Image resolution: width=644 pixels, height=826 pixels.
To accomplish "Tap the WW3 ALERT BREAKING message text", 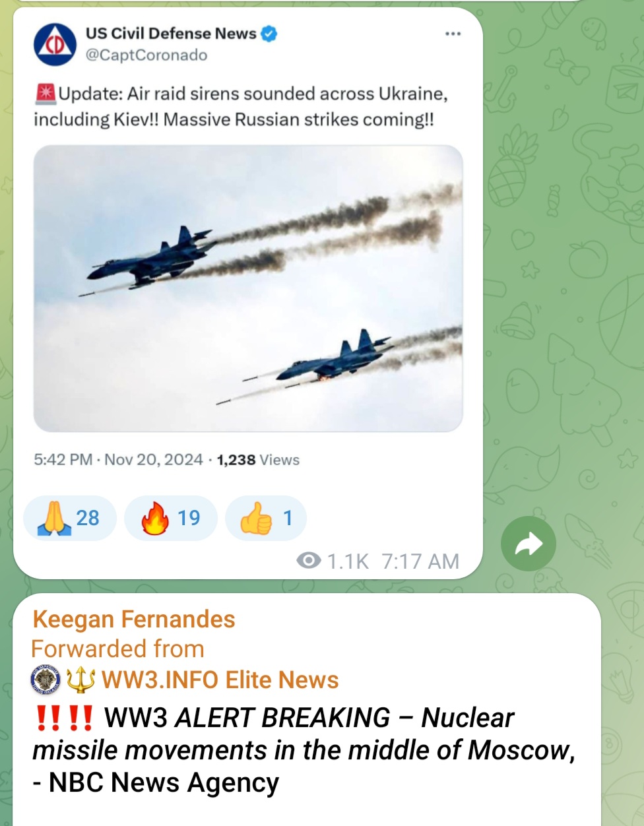I will coord(304,750).
